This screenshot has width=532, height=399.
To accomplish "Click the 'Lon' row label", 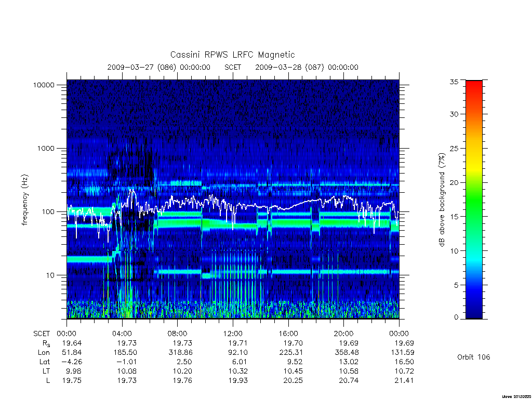I will pos(44,353).
